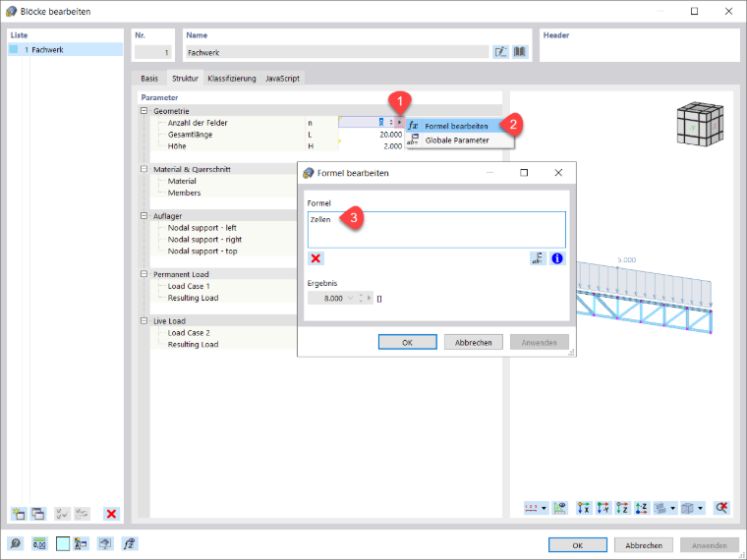Viewport: 747px width, 560px height.
Task: Open the formula script icon at bottom
Action: click(x=129, y=543)
